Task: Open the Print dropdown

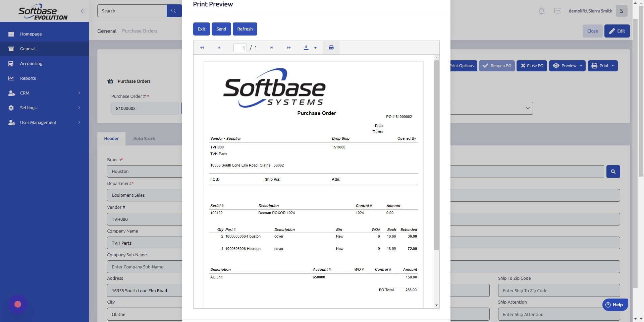Action: pos(603,66)
